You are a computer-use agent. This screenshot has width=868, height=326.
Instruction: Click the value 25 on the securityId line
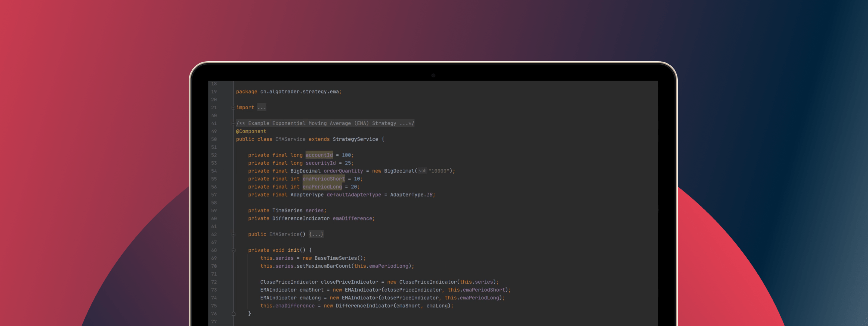coord(347,163)
